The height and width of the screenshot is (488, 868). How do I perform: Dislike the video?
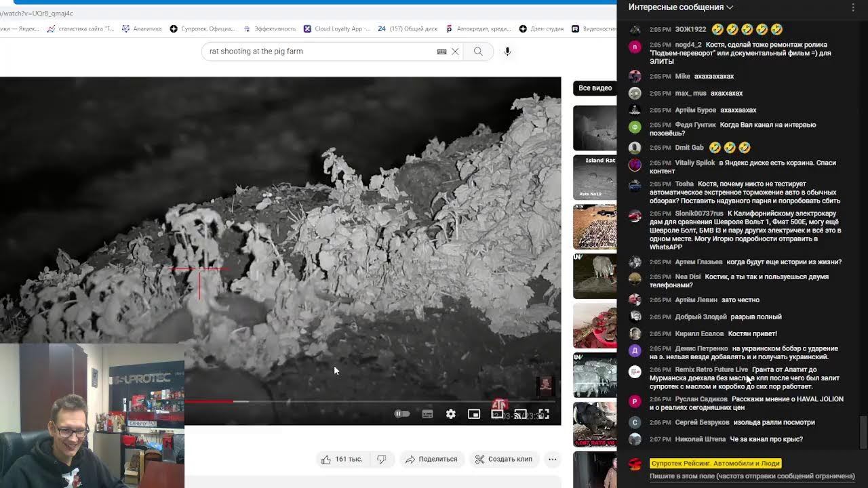tap(382, 459)
